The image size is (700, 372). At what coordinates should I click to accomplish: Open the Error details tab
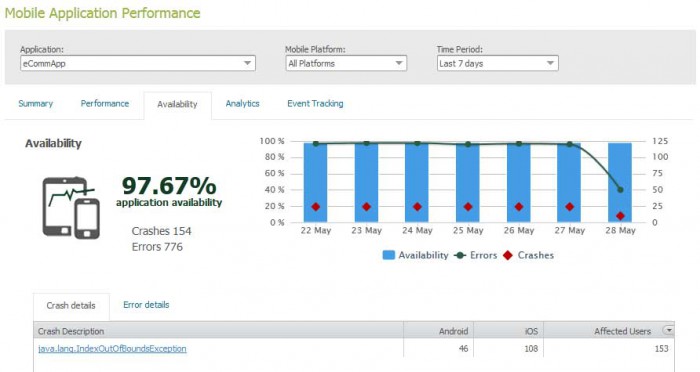coord(146,305)
